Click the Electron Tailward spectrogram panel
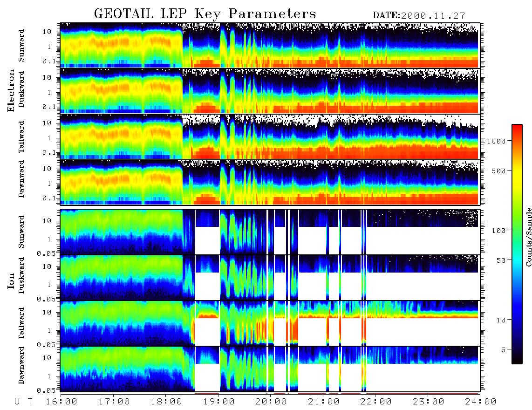The image size is (532, 410). (270, 137)
